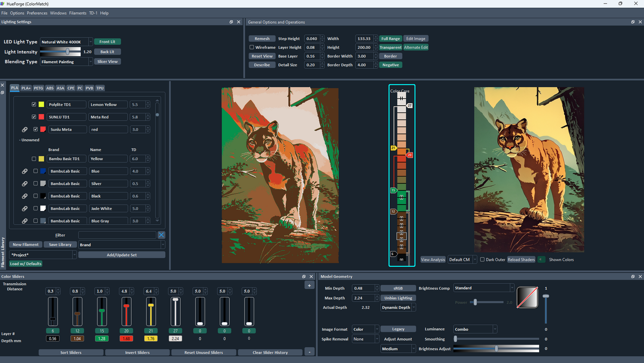644x363 pixels.
Task: Remove a color slider with the minus icon
Action: point(309,352)
